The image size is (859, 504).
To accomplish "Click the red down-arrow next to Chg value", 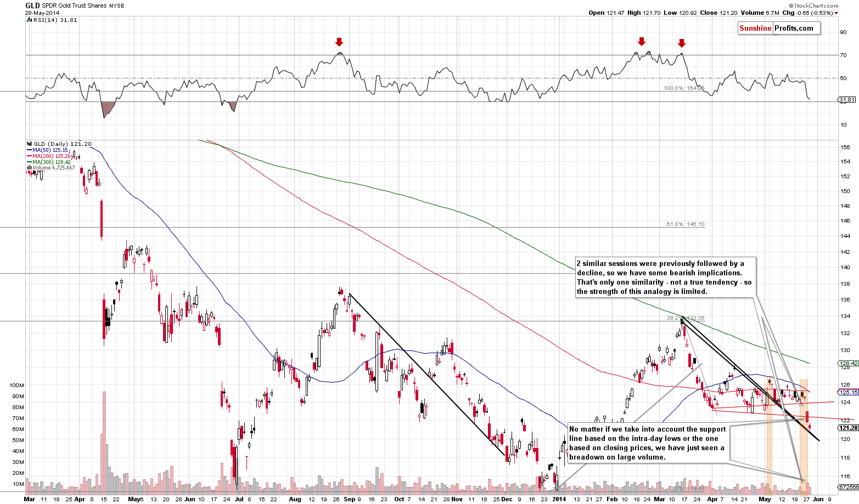I will 836,13.
